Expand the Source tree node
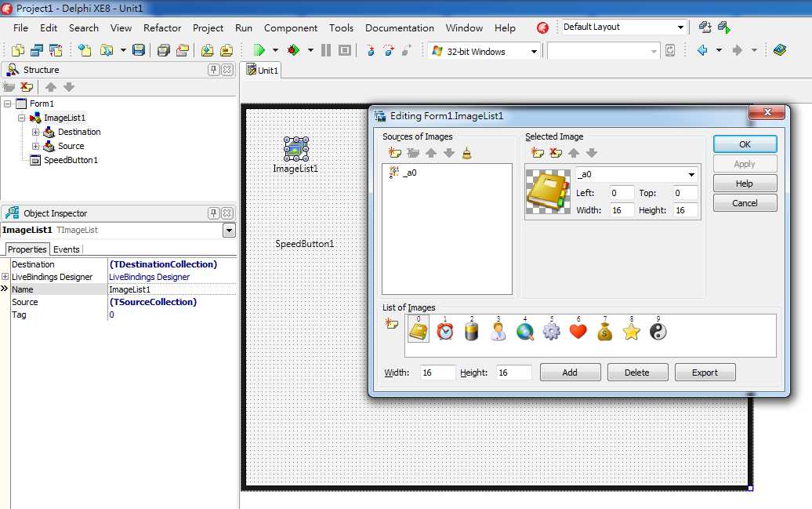This screenshot has width=812, height=509. point(36,146)
